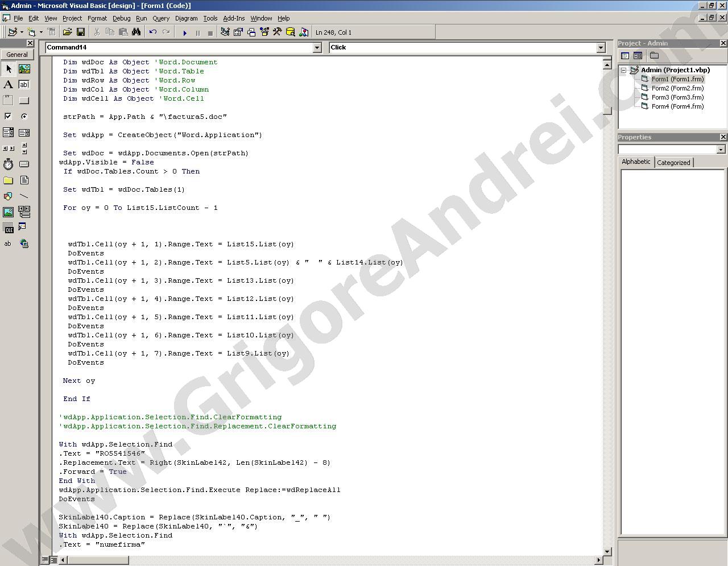Open the Add Project dropdown arrow
This screenshot has height=566, width=728.
pyautogui.click(x=22, y=32)
